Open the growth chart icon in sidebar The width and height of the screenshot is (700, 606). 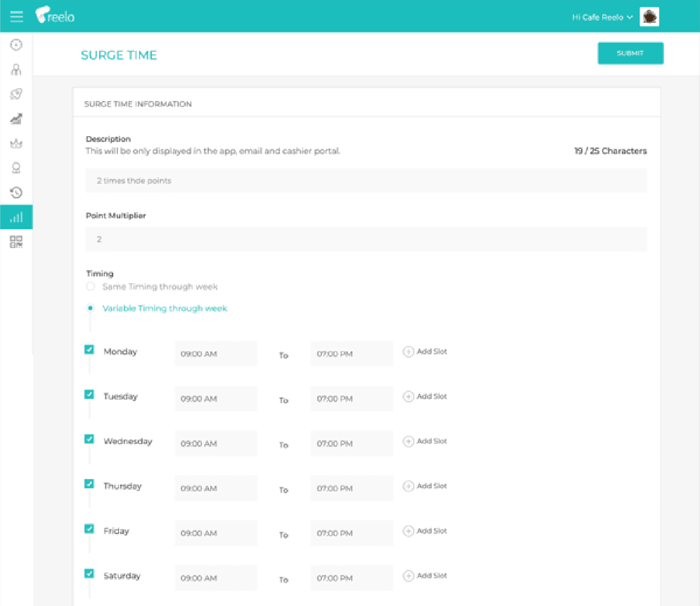point(16,119)
